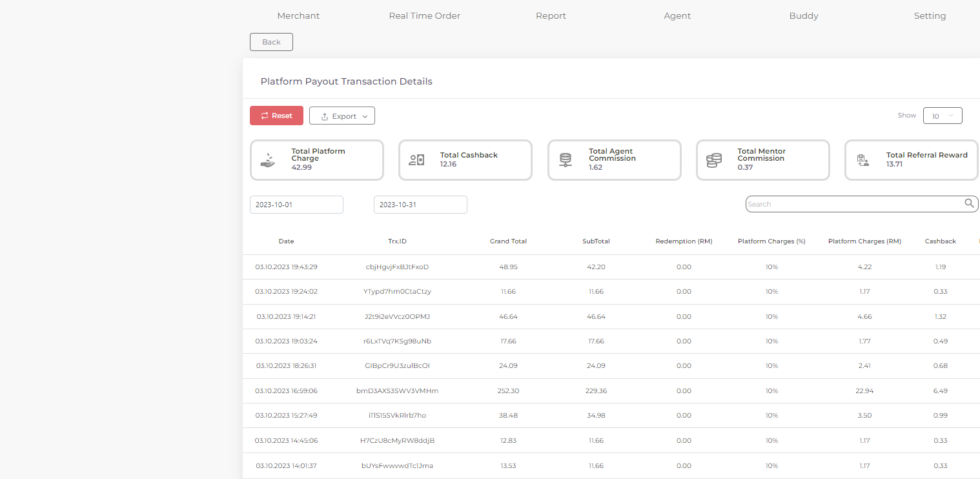Open the Merchant menu
The width and height of the screenshot is (980, 479).
(298, 15)
